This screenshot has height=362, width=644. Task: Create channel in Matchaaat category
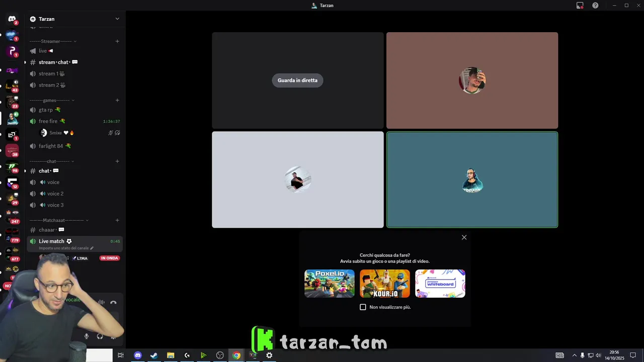click(117, 220)
